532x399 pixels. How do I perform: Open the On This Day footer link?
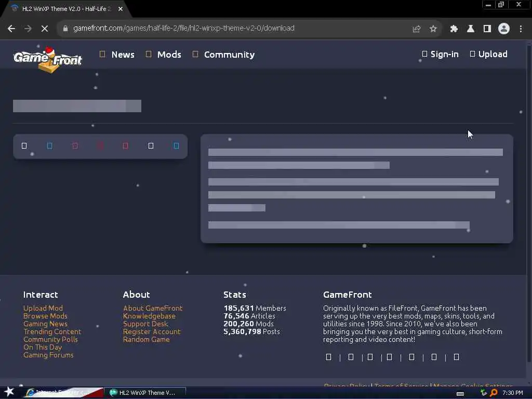tap(43, 347)
